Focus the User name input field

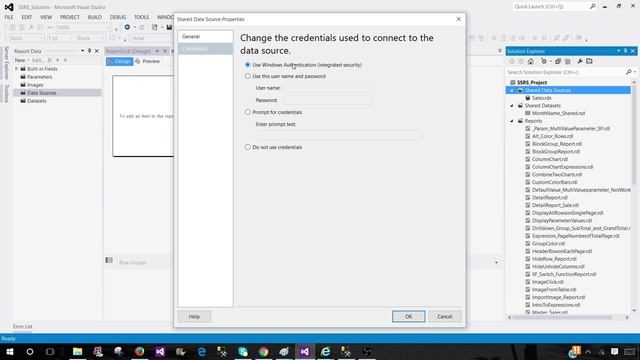tap(328, 88)
